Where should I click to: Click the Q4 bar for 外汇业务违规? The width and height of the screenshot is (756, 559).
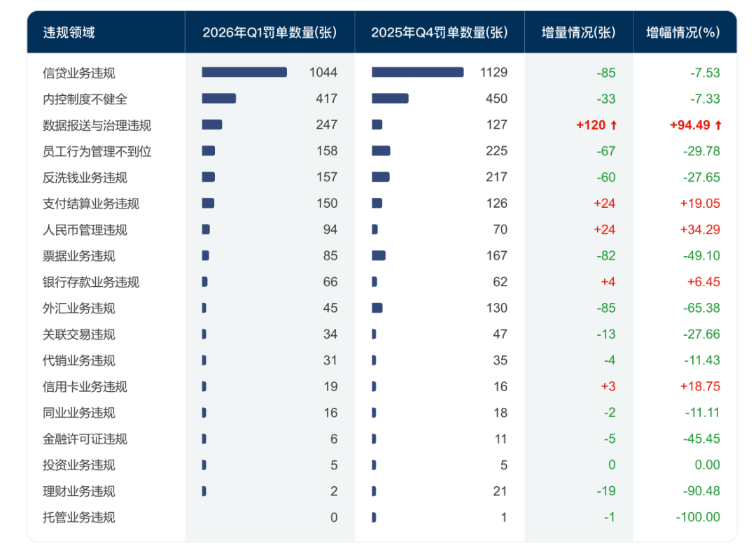(378, 308)
